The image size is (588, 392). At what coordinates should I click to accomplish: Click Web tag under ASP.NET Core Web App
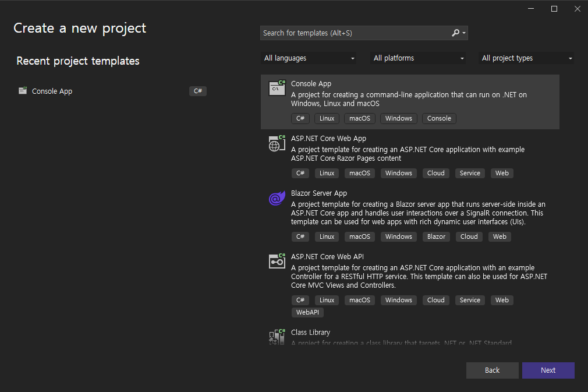[502, 173]
